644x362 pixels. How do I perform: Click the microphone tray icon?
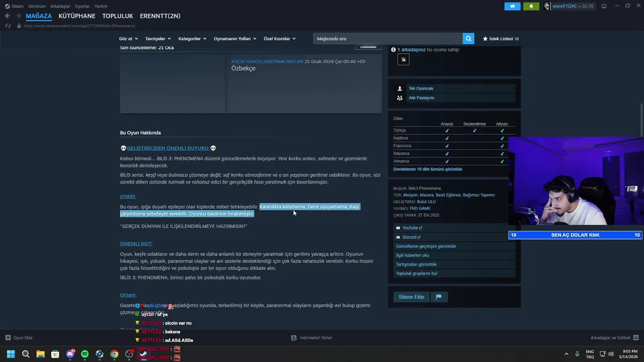(577, 354)
